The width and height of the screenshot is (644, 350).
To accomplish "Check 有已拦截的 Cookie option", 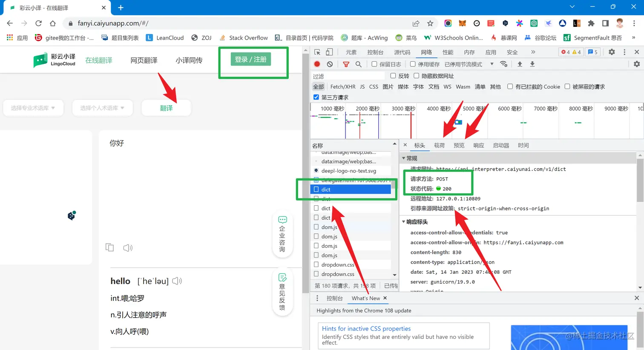I will 510,86.
